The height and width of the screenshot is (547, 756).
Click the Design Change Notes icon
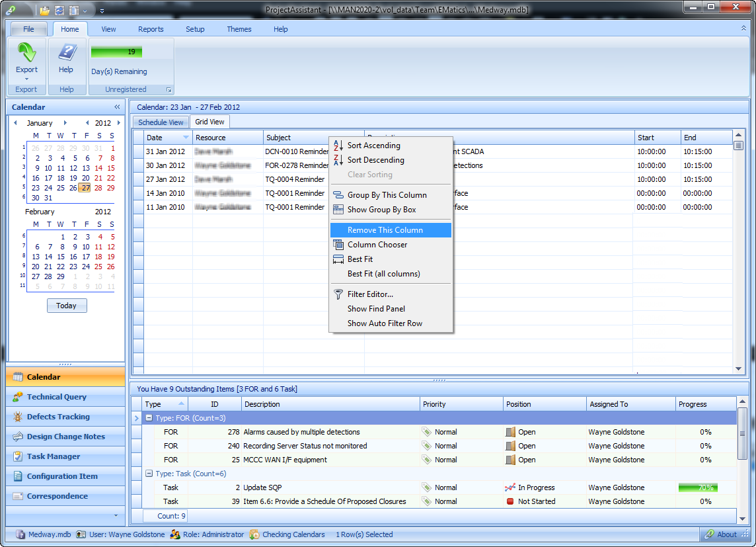18,436
